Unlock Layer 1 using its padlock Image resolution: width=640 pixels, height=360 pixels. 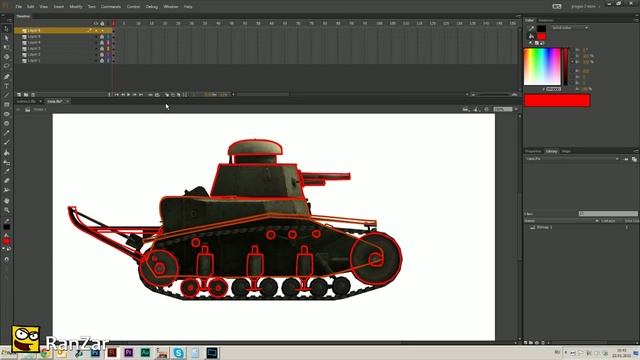(102, 60)
